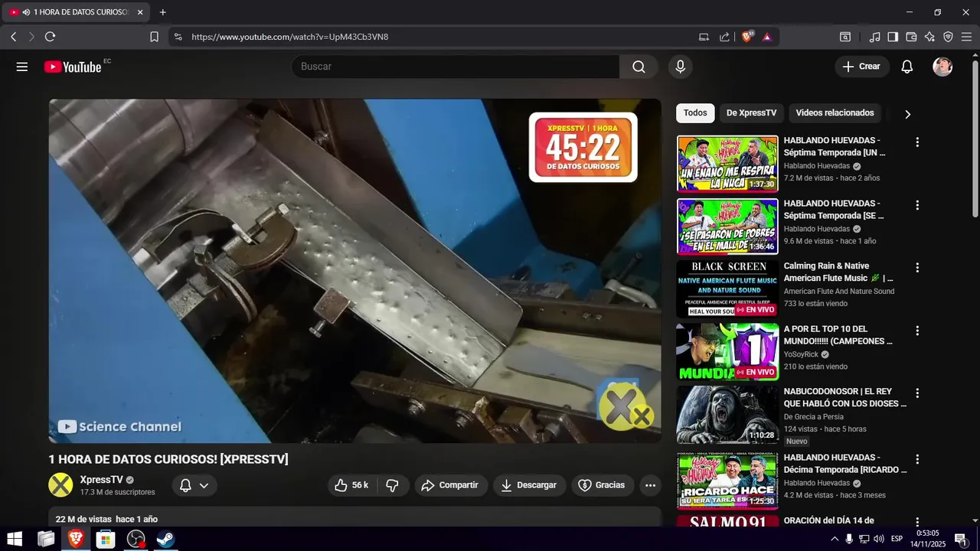Click the Compartir button
The width and height of the screenshot is (980, 551).
(x=451, y=485)
